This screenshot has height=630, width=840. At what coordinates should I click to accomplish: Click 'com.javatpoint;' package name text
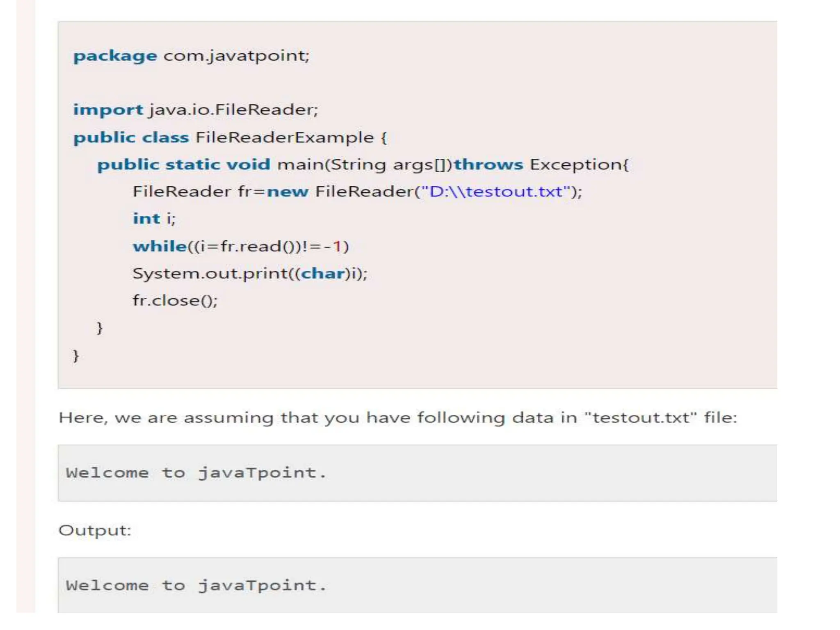click(x=236, y=56)
